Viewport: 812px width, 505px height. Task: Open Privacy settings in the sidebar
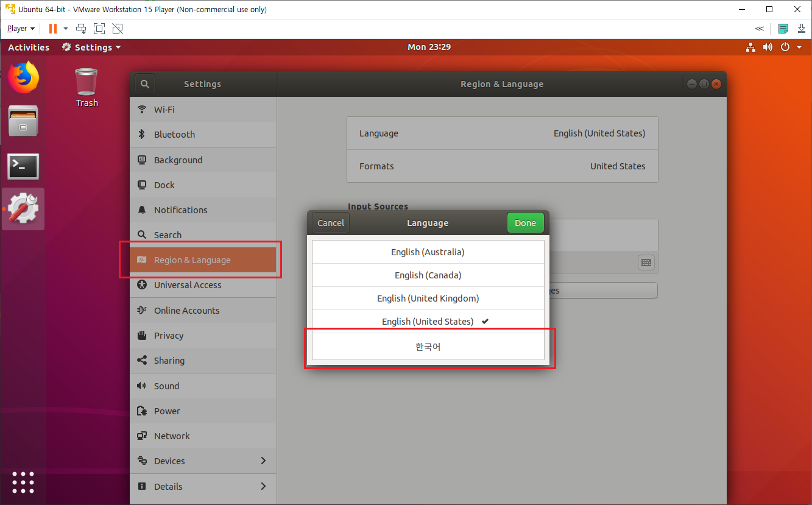[x=203, y=336]
